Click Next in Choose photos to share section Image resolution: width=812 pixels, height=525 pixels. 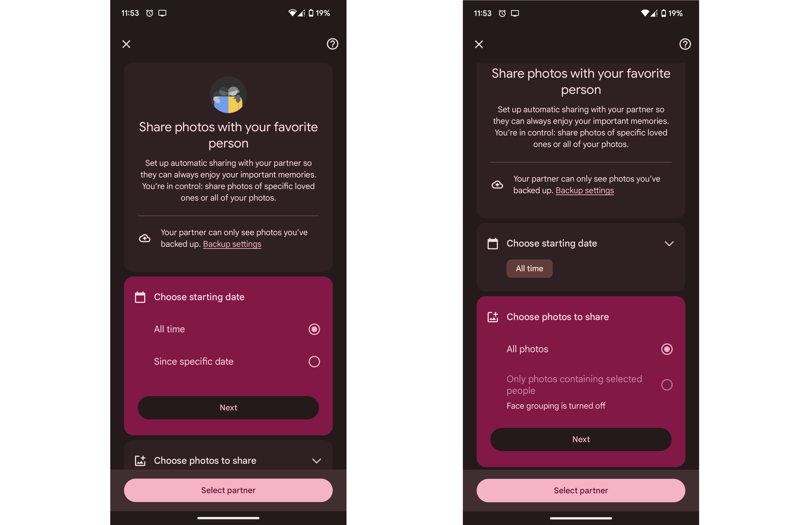[581, 439]
